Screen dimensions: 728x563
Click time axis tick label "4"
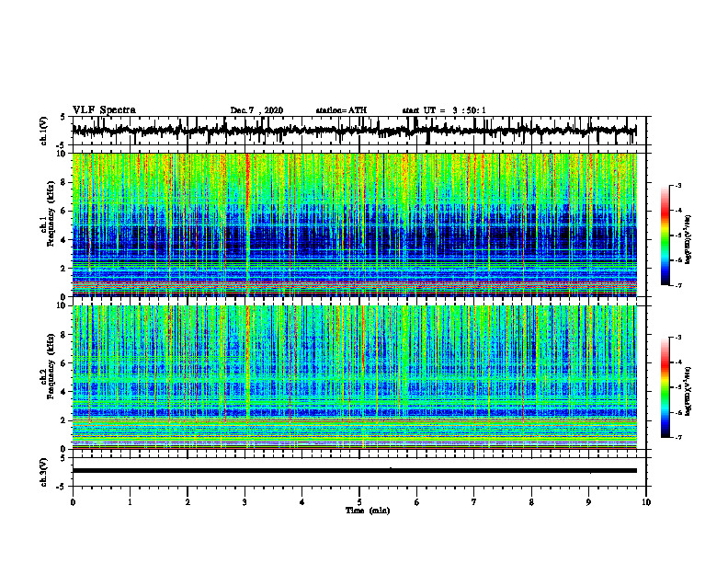point(302,502)
